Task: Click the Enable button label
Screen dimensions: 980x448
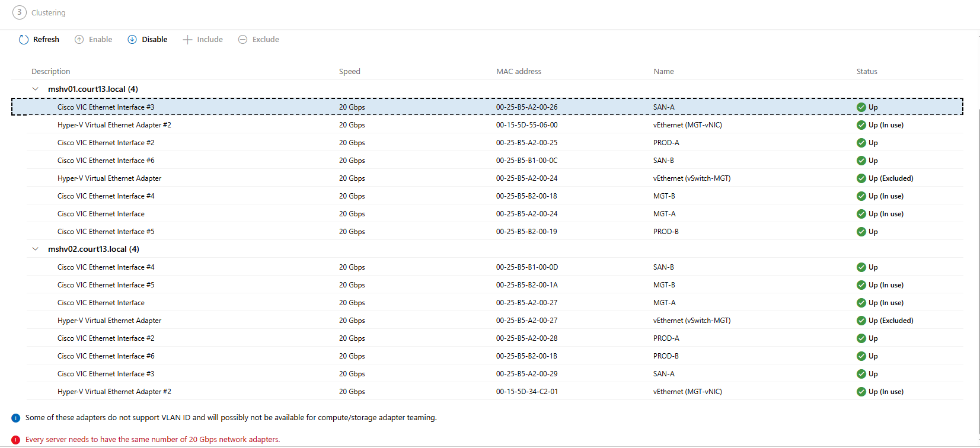Action: pyautogui.click(x=101, y=40)
